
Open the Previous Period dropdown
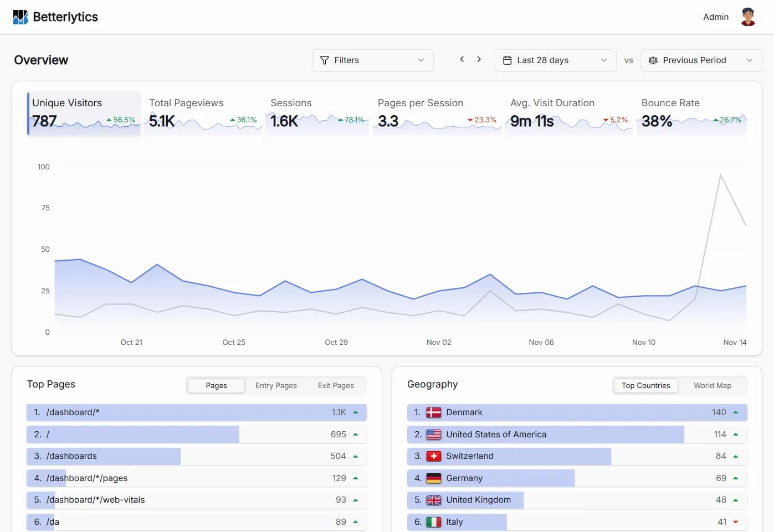click(750, 60)
